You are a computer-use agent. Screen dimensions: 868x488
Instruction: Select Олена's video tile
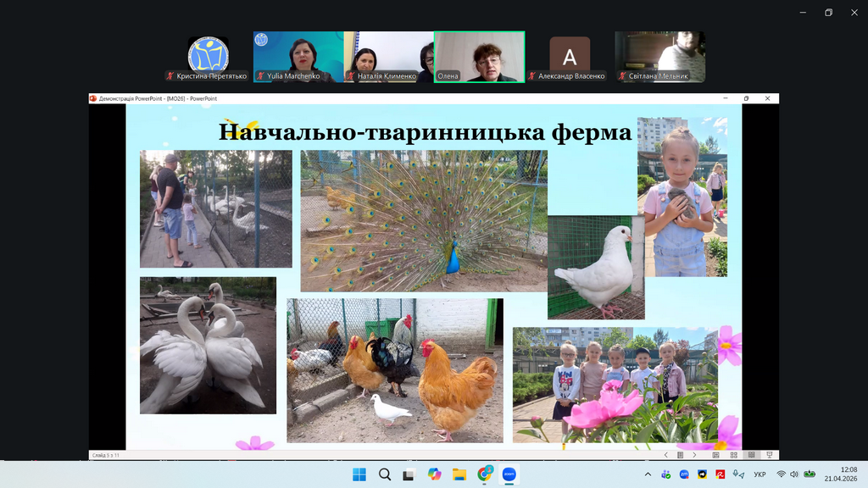(x=479, y=57)
